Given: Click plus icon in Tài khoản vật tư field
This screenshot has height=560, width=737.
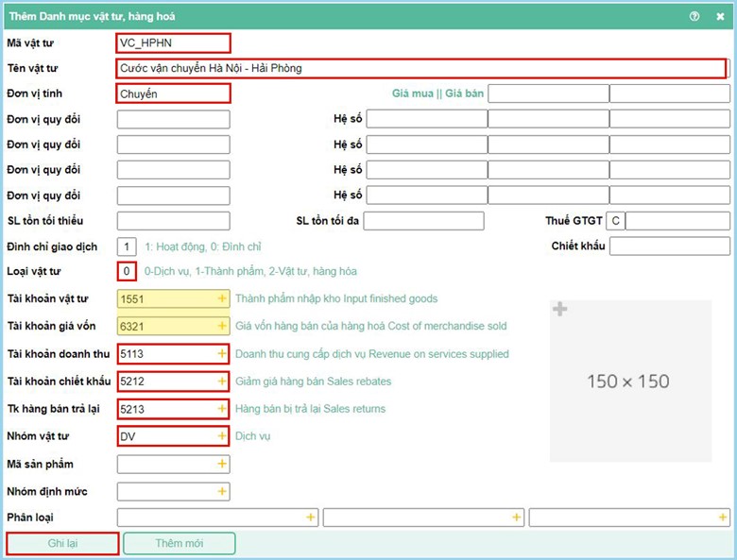Looking at the screenshot, I should (223, 298).
